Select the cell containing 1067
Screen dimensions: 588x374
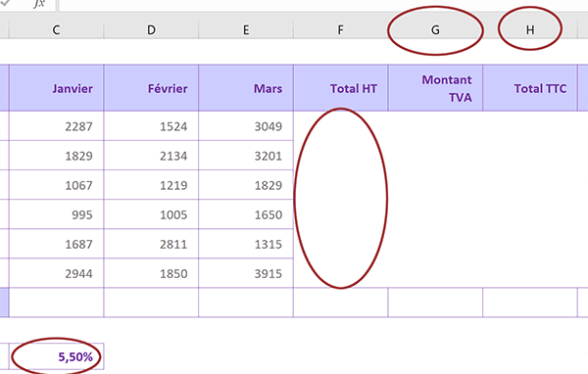56,185
